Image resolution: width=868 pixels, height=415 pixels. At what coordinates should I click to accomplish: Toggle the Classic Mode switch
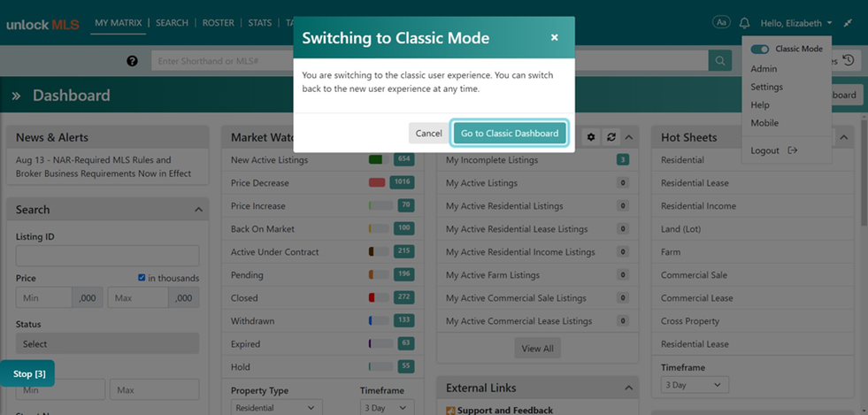tap(759, 50)
